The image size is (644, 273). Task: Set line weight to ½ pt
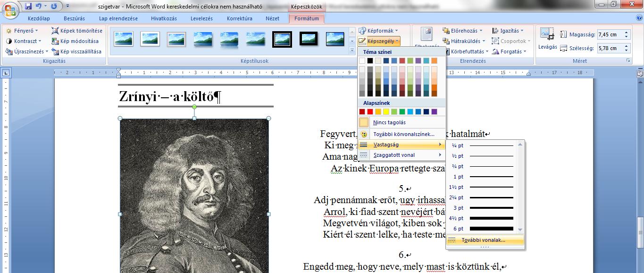click(x=482, y=156)
